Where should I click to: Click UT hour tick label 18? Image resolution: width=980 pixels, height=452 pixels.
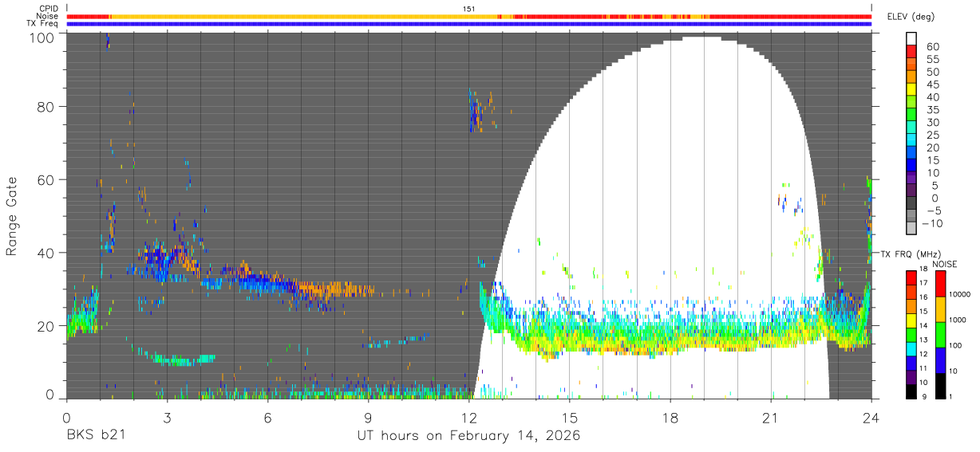point(670,417)
